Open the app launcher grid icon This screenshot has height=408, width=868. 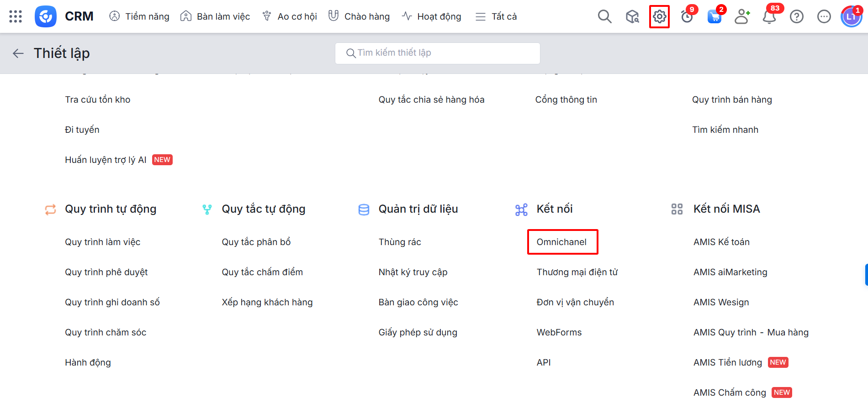16,16
